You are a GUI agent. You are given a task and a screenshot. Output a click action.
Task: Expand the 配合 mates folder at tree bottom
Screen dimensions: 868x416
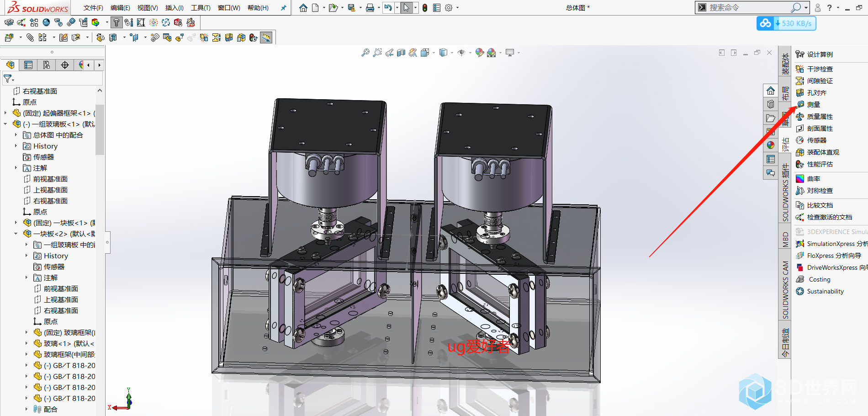[x=26, y=409]
